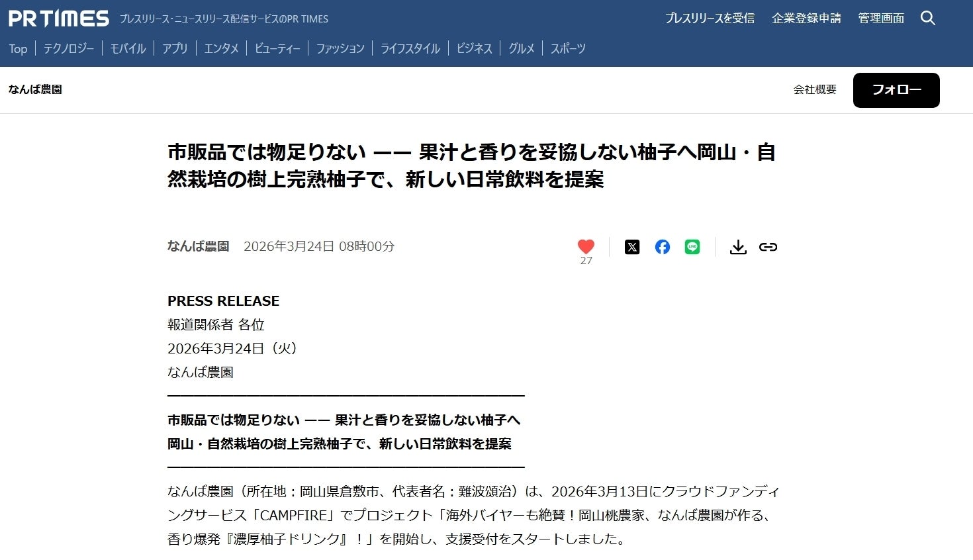The image size is (973, 560).
Task: Share the article on Facebook
Action: click(662, 247)
